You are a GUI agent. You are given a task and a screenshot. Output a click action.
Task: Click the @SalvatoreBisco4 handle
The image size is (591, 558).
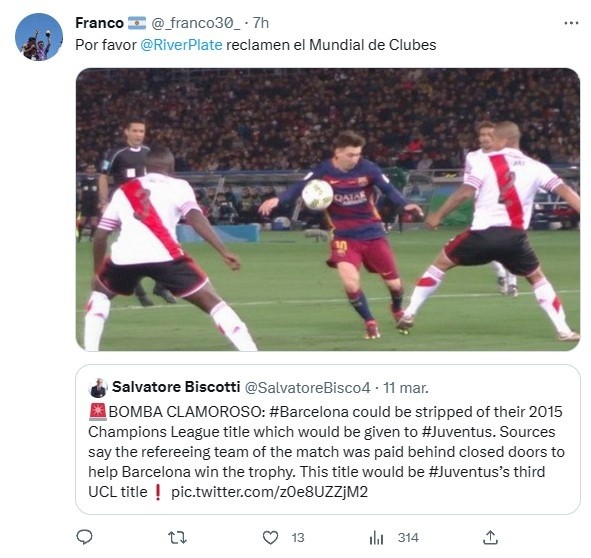(x=308, y=388)
